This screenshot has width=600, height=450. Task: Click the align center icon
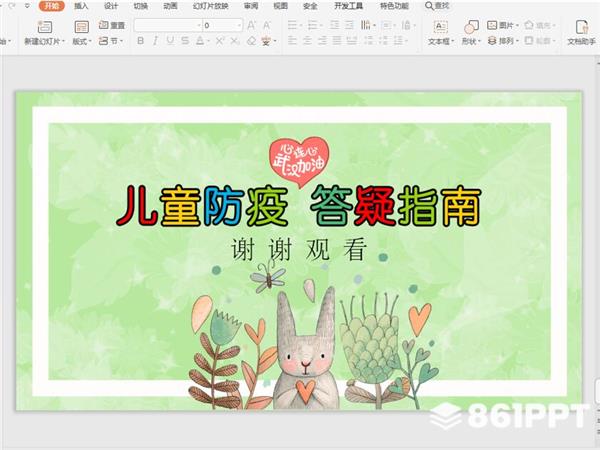[307, 41]
